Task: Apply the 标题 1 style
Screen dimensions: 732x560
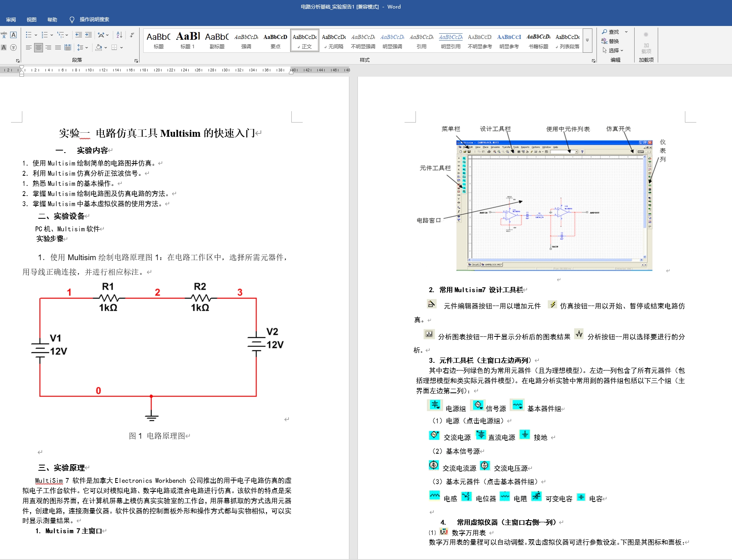Action: pos(188,41)
